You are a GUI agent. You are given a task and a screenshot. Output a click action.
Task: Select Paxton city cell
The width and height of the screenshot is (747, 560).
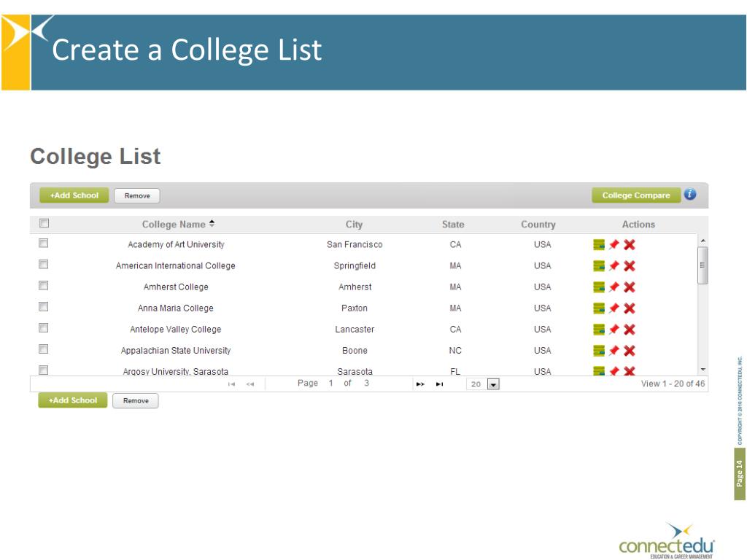(x=355, y=308)
